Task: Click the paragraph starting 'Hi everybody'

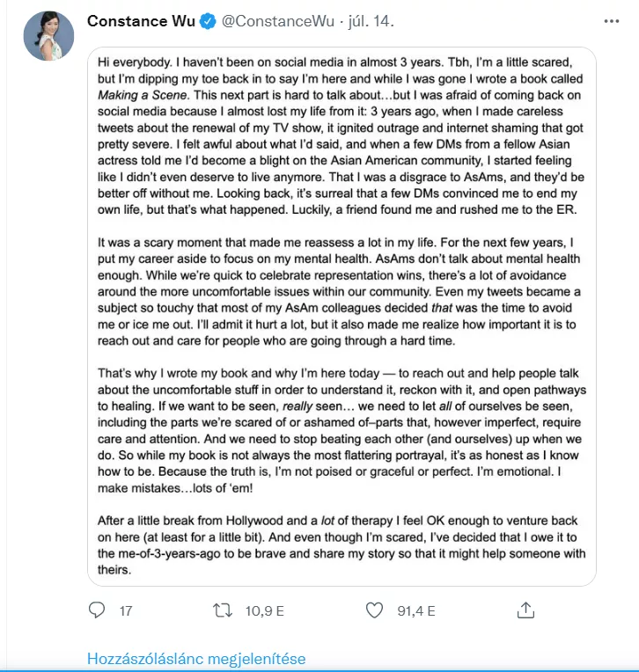Action: click(341, 135)
